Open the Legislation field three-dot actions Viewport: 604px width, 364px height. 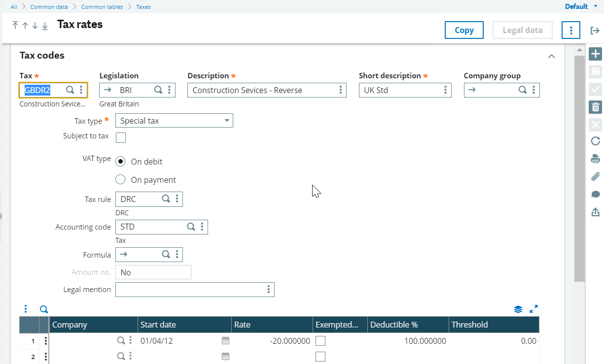pos(169,90)
